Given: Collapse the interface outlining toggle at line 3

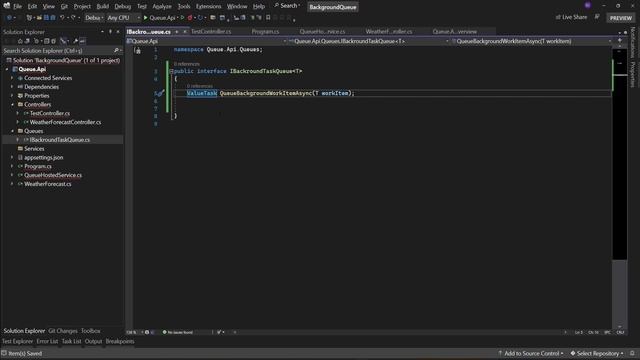Looking at the screenshot, I should 171,71.
